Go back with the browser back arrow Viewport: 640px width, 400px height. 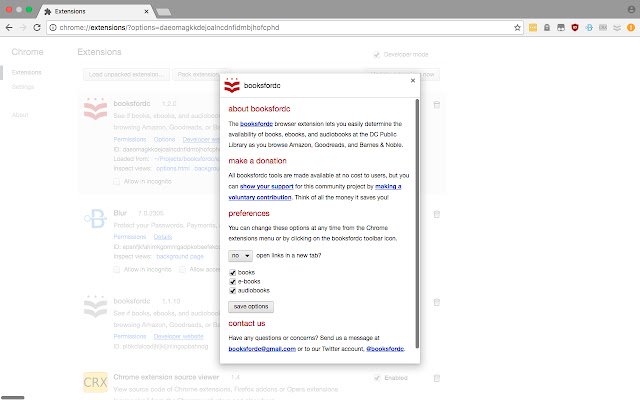9,27
